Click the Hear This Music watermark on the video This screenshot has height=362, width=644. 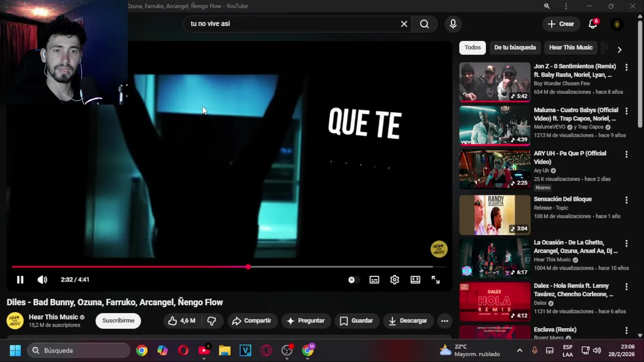click(x=439, y=249)
